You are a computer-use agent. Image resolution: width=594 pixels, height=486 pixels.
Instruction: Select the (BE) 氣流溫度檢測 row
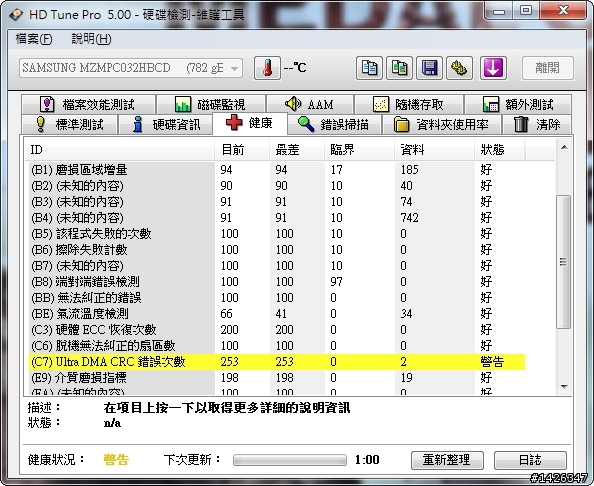(x=277, y=314)
